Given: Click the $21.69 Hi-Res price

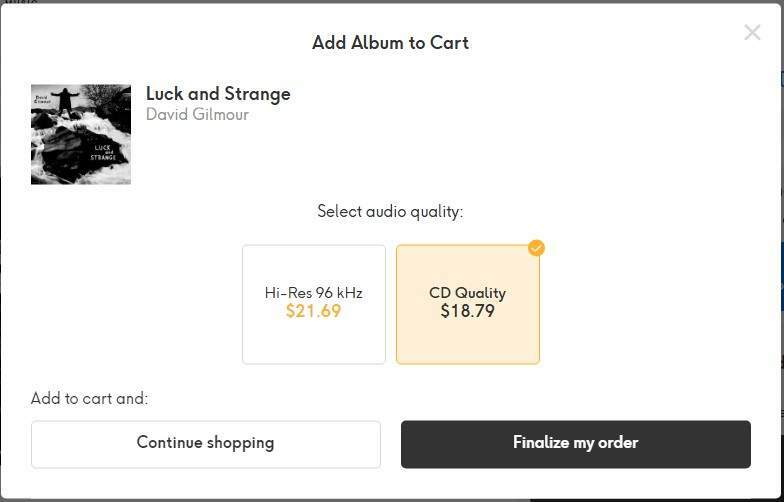Looking at the screenshot, I should (x=314, y=311).
